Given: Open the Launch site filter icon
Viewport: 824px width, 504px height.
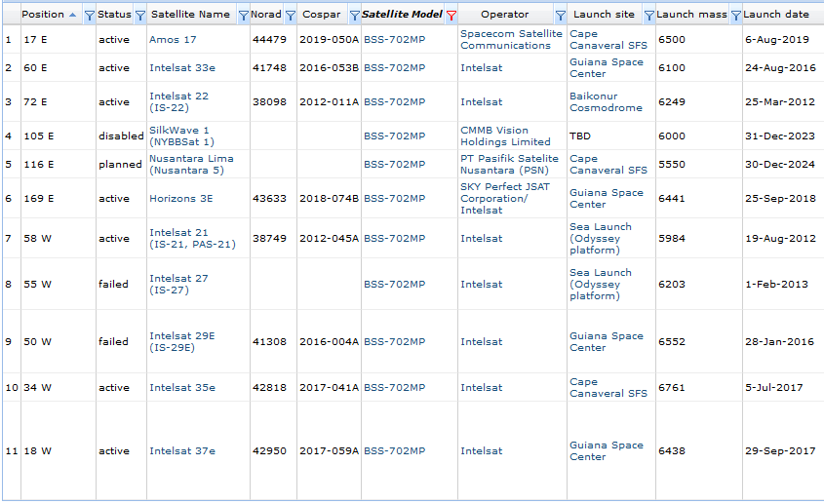Looking at the screenshot, I should point(649,16).
